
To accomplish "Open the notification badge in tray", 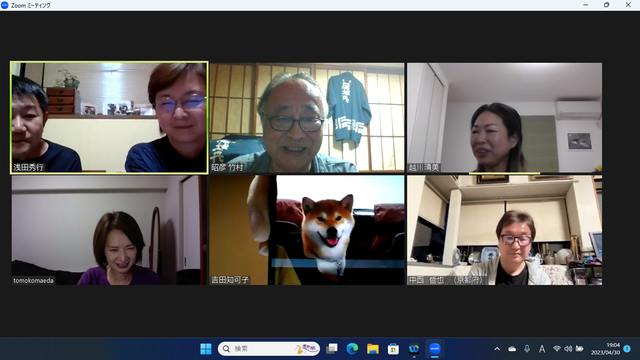I will pos(627,349).
